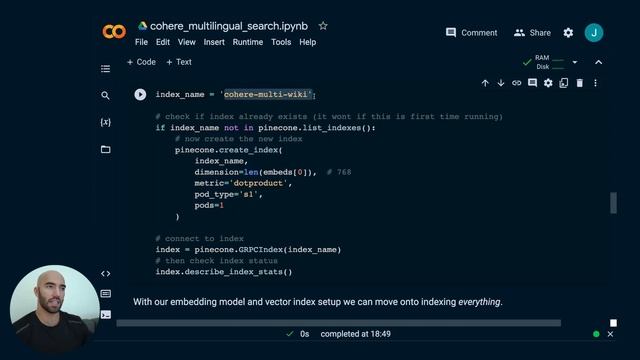Open the Runtime menu

click(x=248, y=42)
